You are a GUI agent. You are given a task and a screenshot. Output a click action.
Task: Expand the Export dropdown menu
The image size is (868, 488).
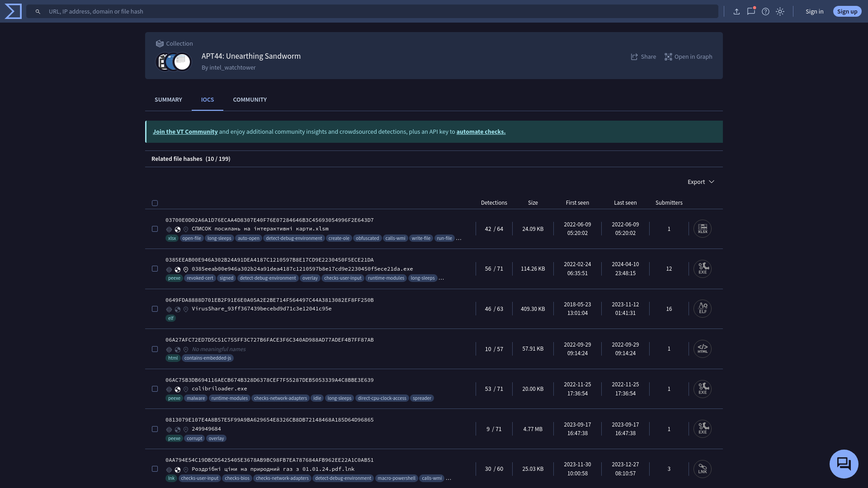coord(700,182)
